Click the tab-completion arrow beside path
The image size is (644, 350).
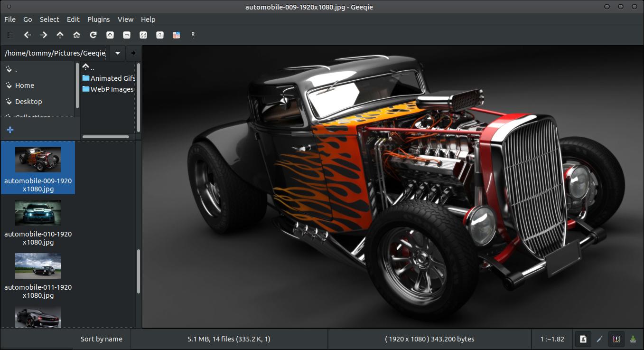[x=134, y=53]
